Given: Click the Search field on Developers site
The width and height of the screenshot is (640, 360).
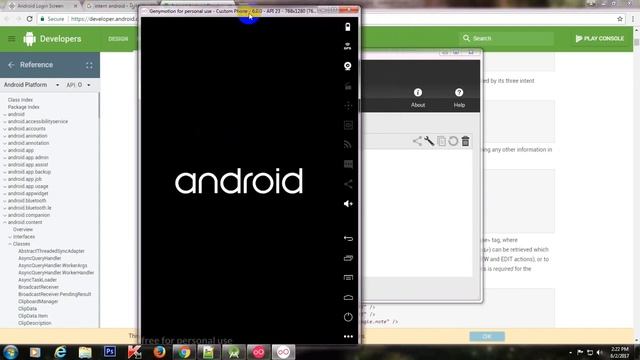Looking at the screenshot, I should (x=506, y=38).
